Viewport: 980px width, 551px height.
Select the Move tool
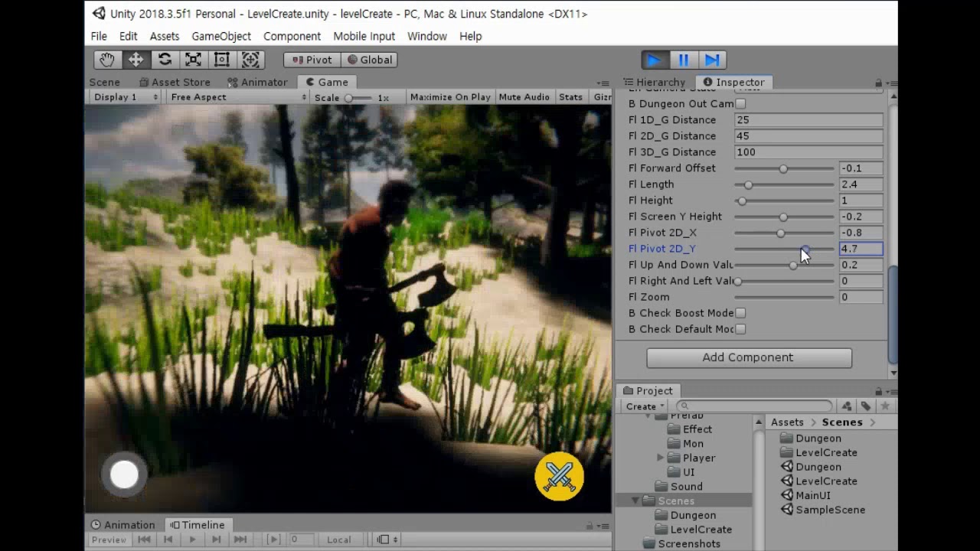pyautogui.click(x=136, y=60)
